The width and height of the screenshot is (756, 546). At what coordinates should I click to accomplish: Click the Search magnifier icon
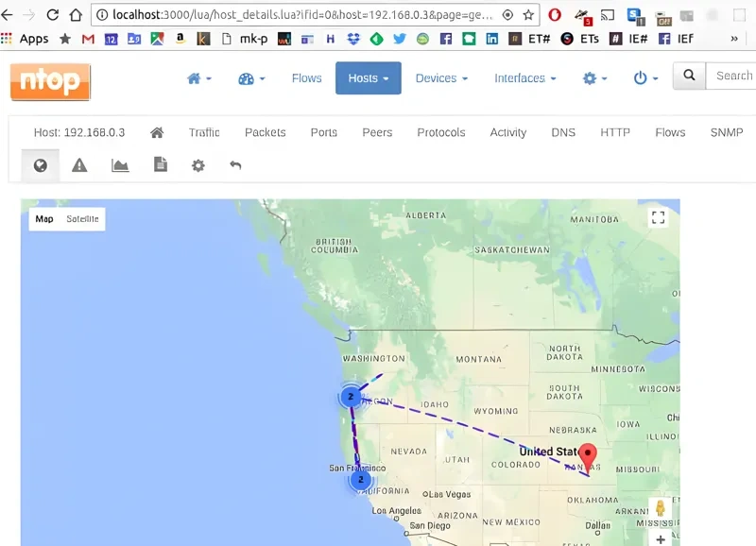689,76
